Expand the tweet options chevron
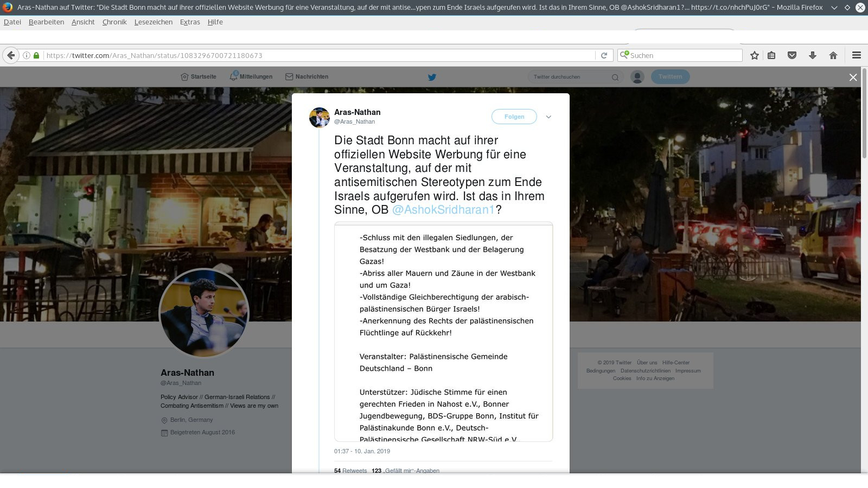 click(548, 117)
